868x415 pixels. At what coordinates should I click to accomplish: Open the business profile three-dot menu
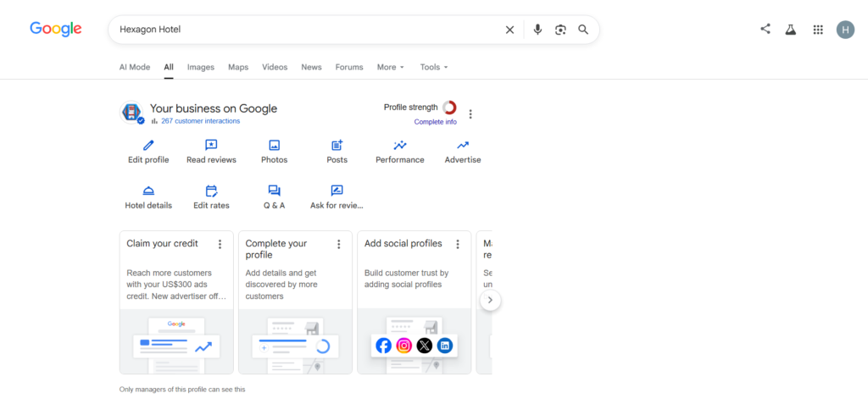(x=470, y=114)
